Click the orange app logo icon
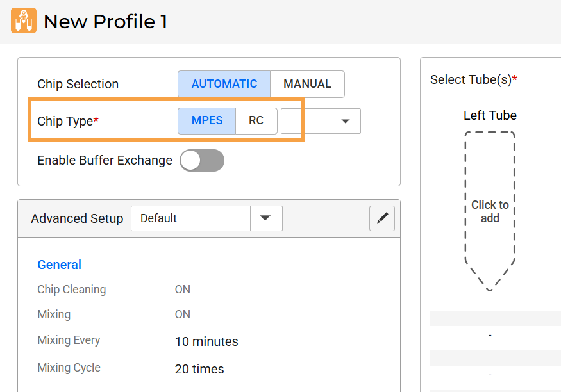This screenshot has width=561, height=392. 24,21
